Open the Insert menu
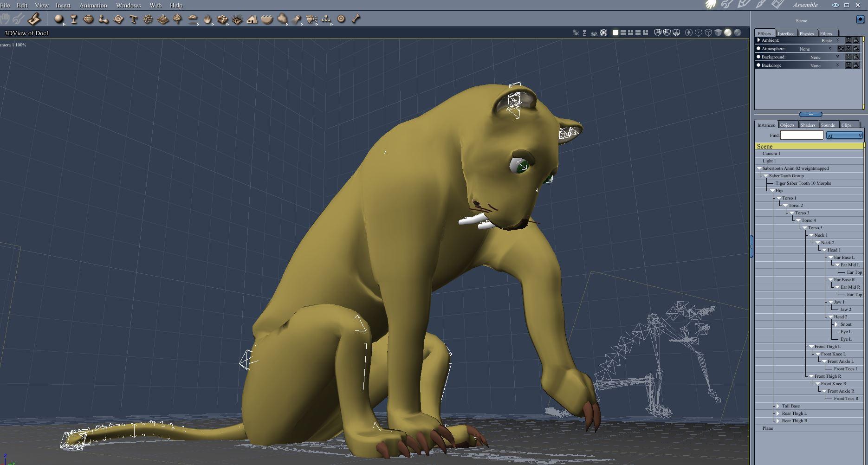 point(63,5)
